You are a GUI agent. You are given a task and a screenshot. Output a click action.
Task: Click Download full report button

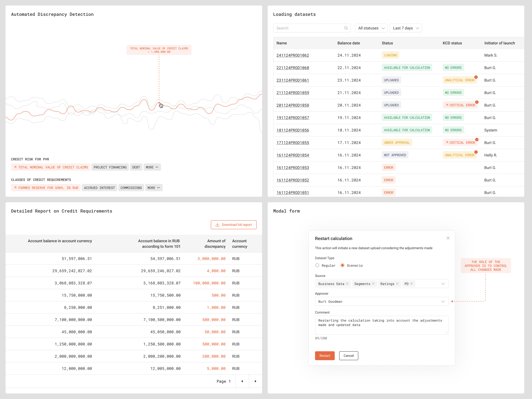(x=234, y=225)
